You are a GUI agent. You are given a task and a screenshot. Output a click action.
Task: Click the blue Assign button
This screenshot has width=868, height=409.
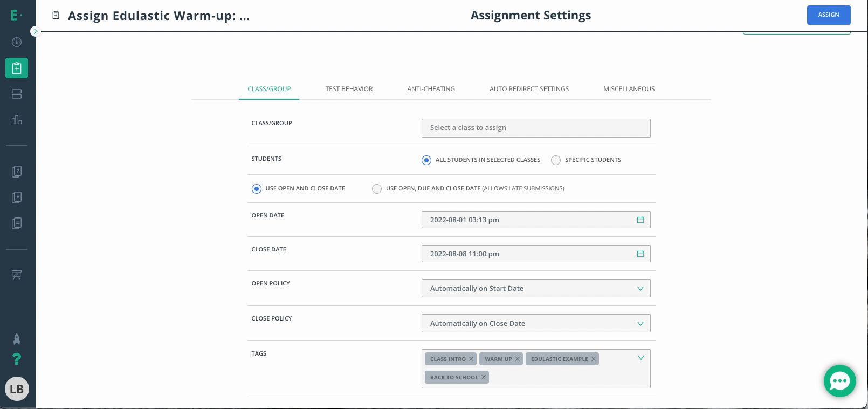[829, 15]
